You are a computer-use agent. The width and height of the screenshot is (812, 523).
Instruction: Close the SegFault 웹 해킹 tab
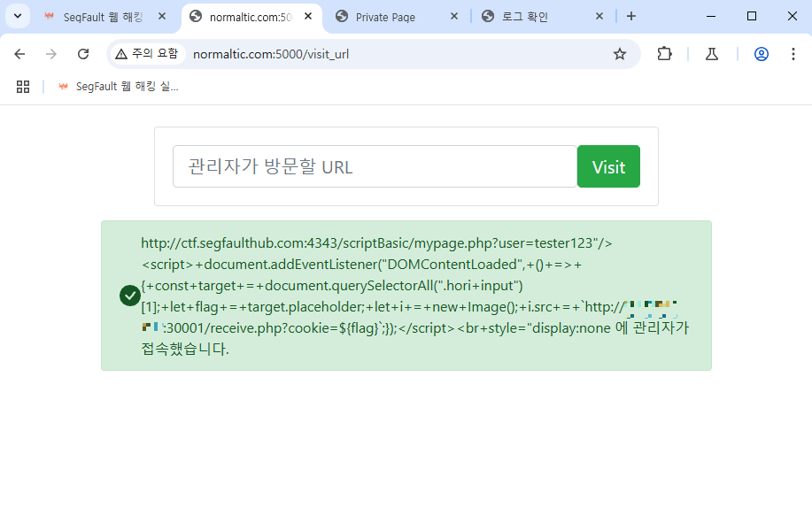(162, 17)
